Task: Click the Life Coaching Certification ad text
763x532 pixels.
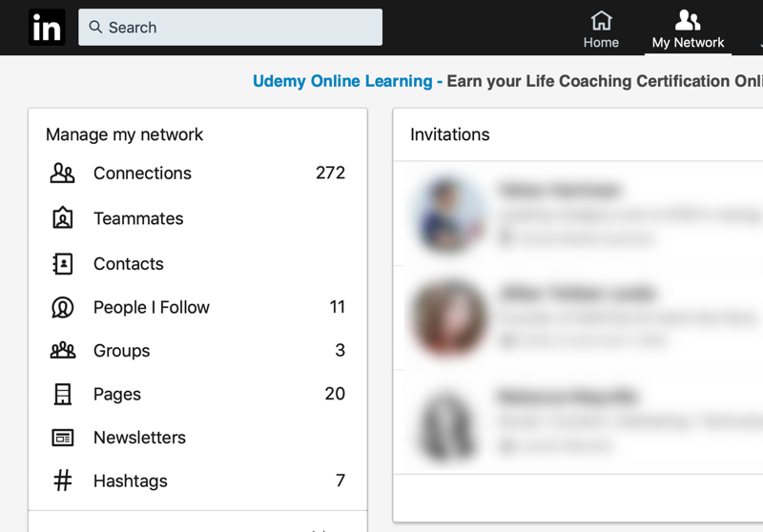Action: click(x=605, y=81)
